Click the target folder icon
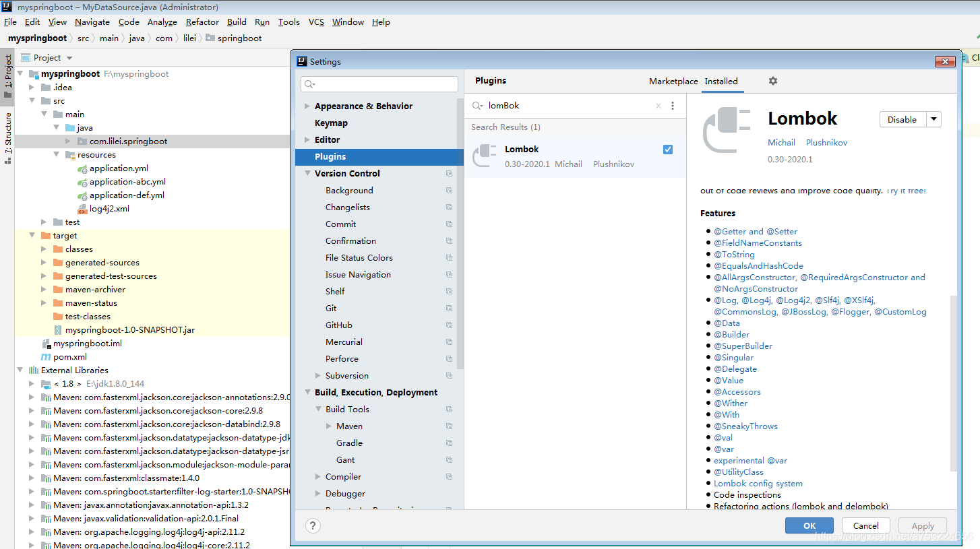The image size is (980, 549). pos(46,236)
